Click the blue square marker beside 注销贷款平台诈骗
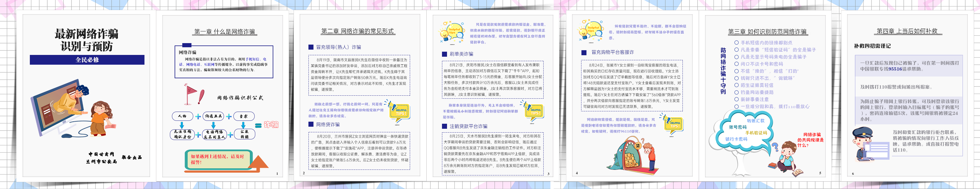This screenshot has width=980, height=189. point(444,126)
